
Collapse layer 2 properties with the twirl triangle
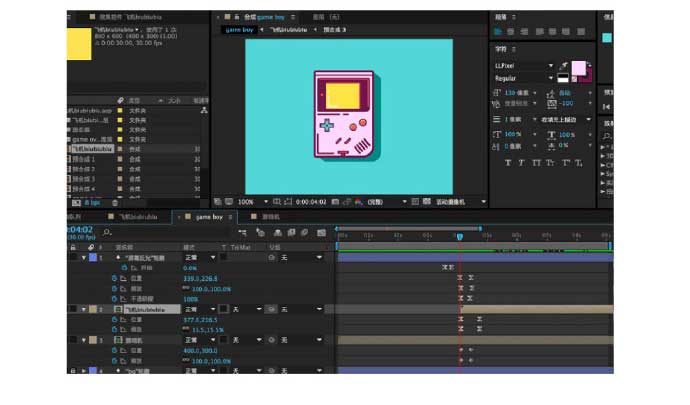pyautogui.click(x=84, y=309)
